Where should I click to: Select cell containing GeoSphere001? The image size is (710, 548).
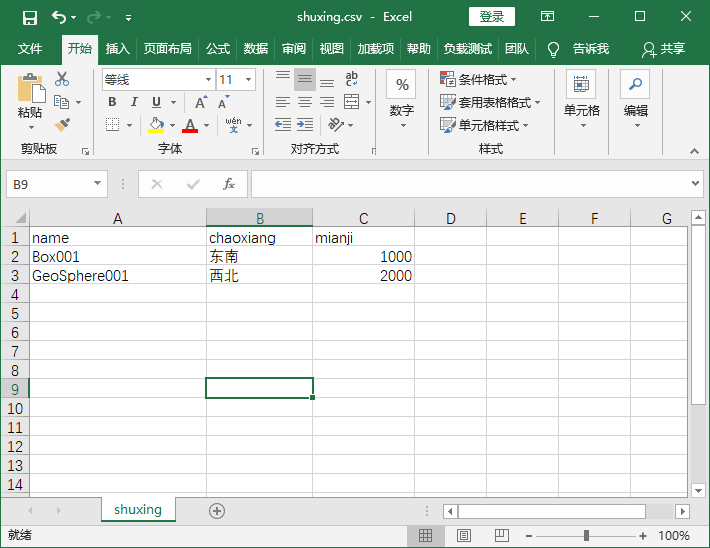click(118, 275)
